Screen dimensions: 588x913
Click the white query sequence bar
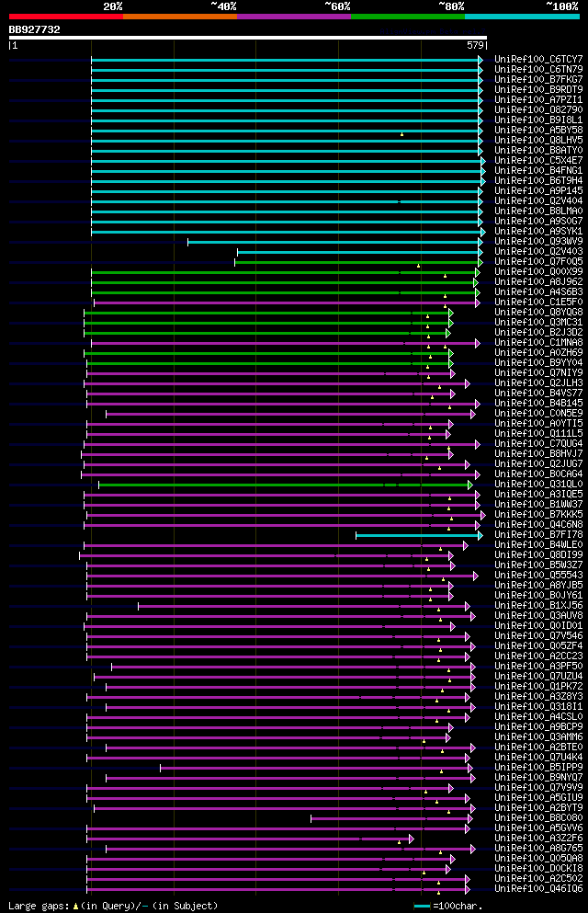click(x=248, y=38)
